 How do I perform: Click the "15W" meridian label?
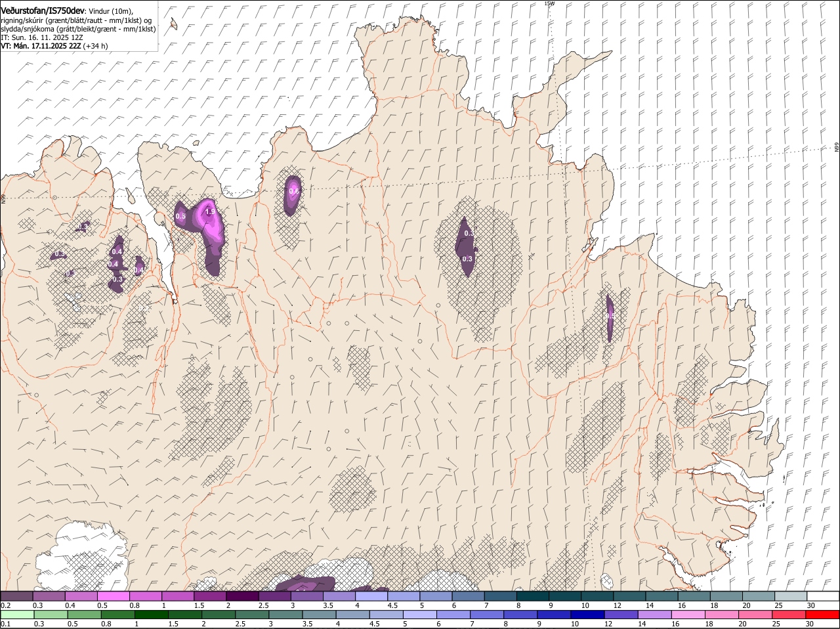click(x=549, y=3)
